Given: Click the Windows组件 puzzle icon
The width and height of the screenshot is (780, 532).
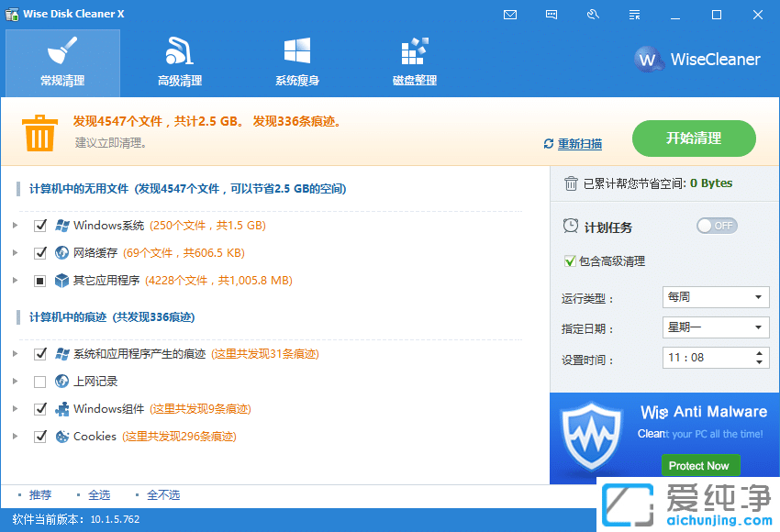Looking at the screenshot, I should pyautogui.click(x=61, y=409).
